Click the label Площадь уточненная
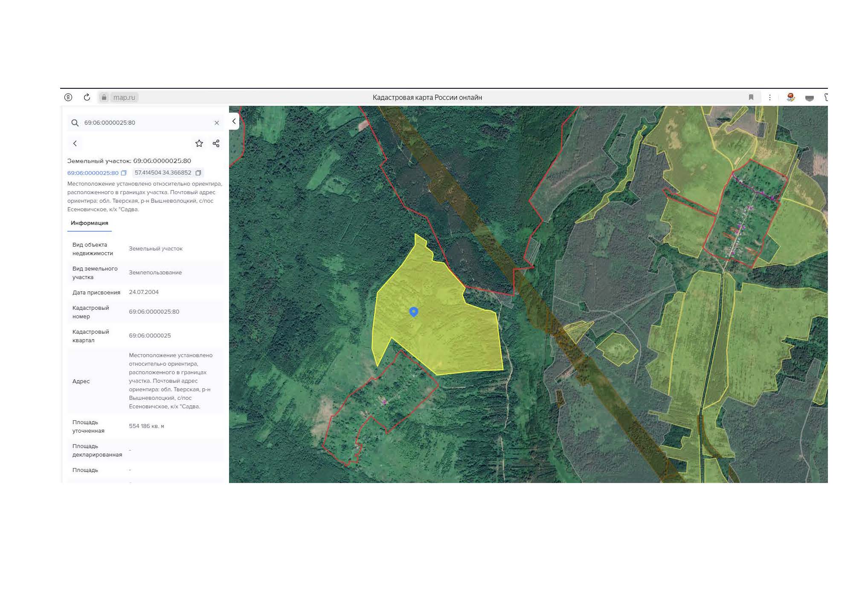 [88, 427]
